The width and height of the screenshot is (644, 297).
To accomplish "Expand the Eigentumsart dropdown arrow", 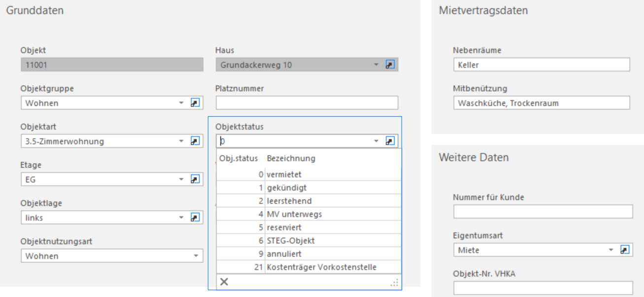I will [x=611, y=250].
